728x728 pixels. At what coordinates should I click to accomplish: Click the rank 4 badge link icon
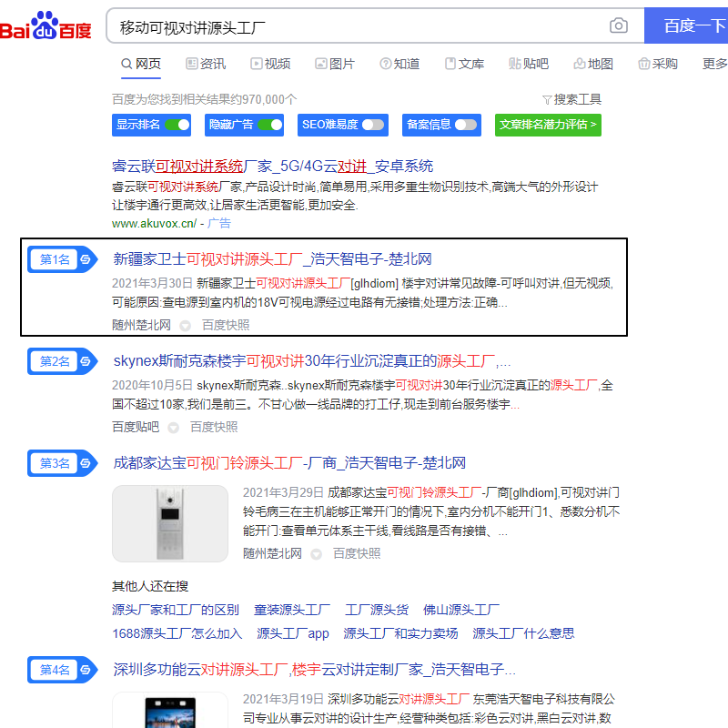86,670
